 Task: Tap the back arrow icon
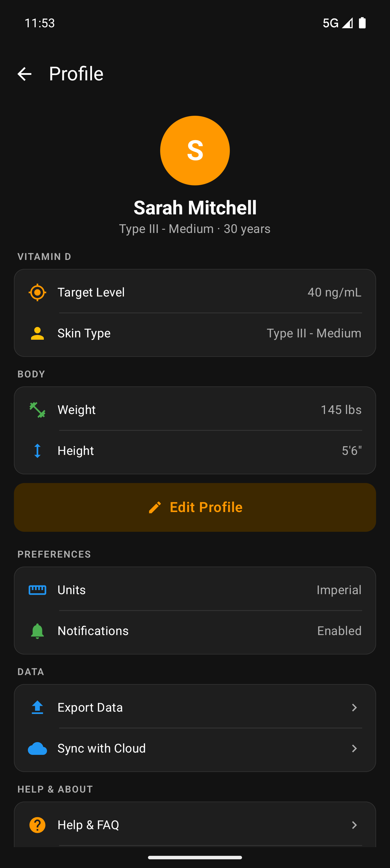24,74
